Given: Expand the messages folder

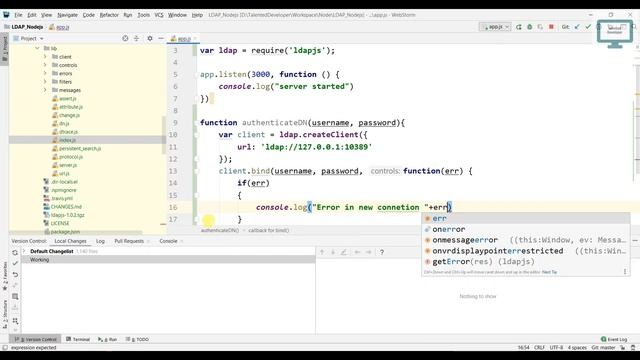Looking at the screenshot, I should point(45,90).
